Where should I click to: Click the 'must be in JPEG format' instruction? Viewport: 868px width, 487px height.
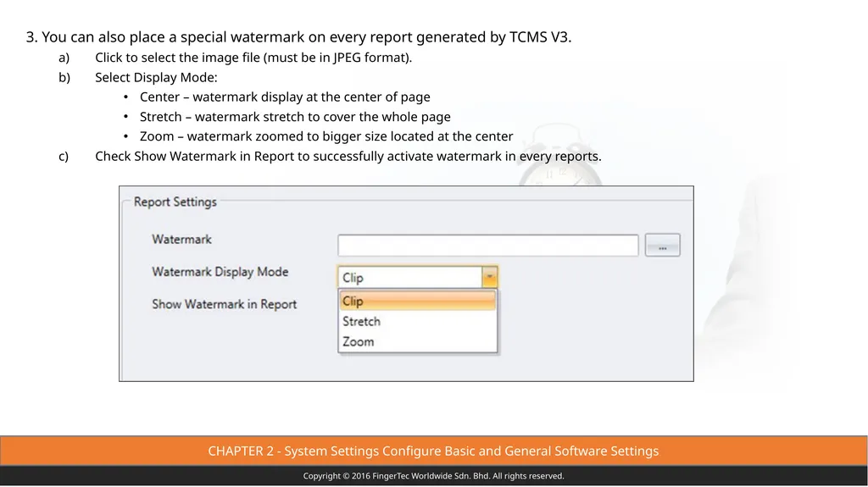[253, 58]
